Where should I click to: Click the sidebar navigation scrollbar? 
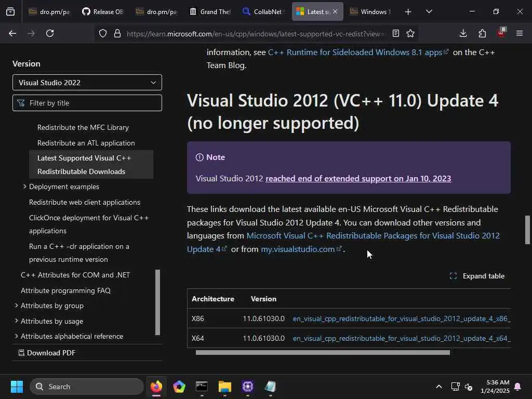157,302
